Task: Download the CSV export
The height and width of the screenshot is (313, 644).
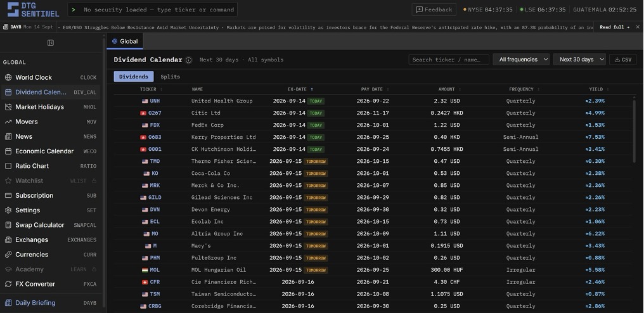Action: (x=622, y=60)
